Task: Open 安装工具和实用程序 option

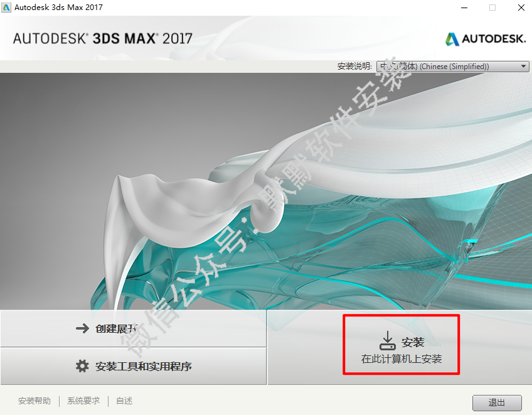Action: click(134, 366)
